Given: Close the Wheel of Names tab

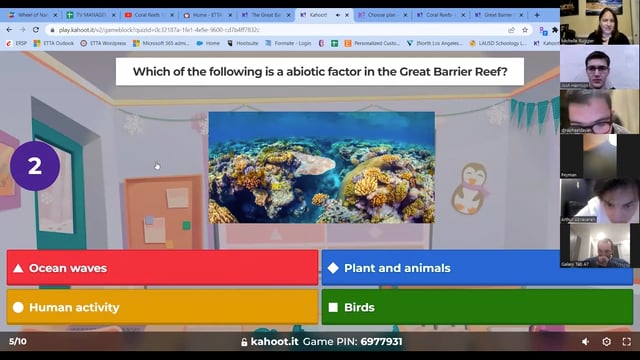Looking at the screenshot, I should point(56,15).
